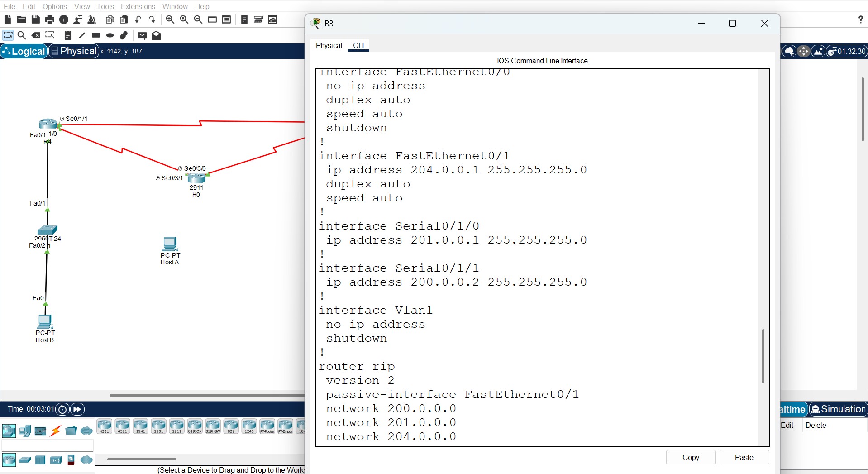The height and width of the screenshot is (474, 868).
Task: Open the Connections category lightning icon
Action: tap(55, 431)
